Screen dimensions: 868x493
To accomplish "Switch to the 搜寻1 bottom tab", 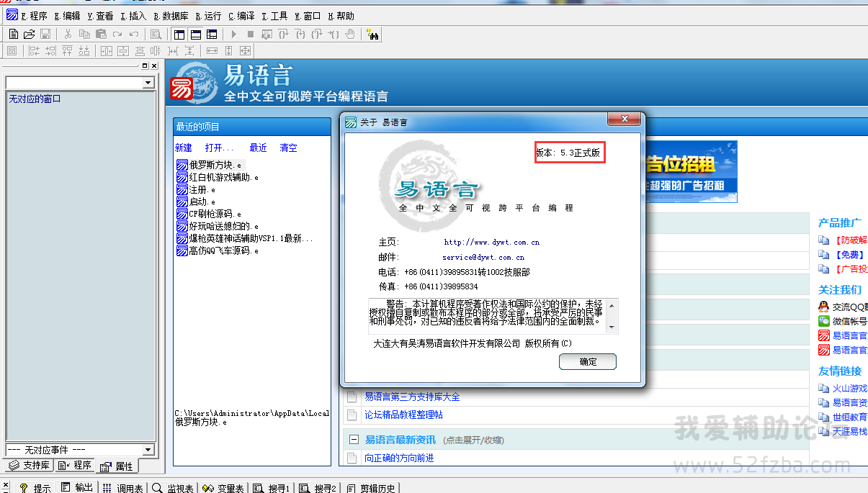I will [272, 488].
